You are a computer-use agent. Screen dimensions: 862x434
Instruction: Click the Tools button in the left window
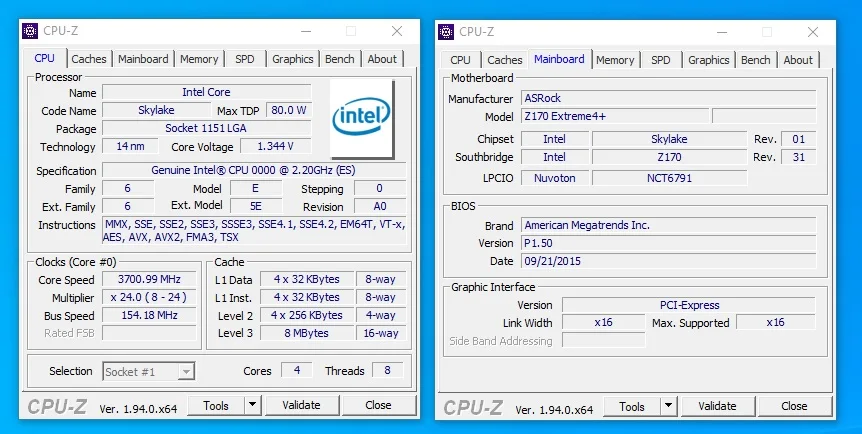(216, 405)
